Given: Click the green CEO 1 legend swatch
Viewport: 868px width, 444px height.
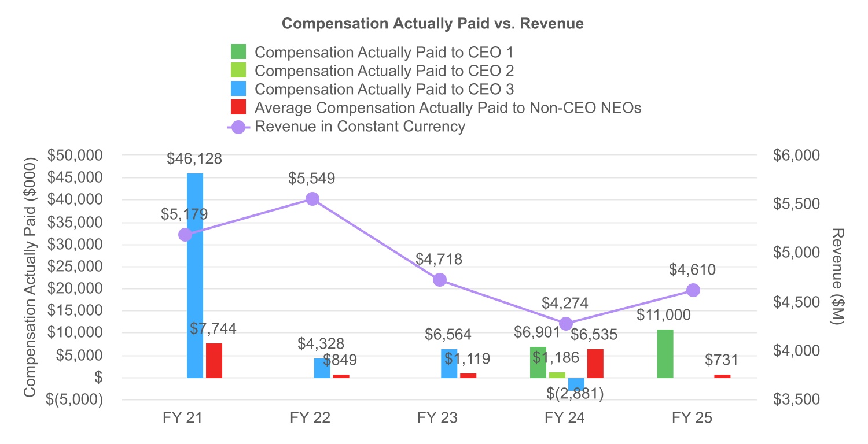Looking at the screenshot, I should [238, 52].
